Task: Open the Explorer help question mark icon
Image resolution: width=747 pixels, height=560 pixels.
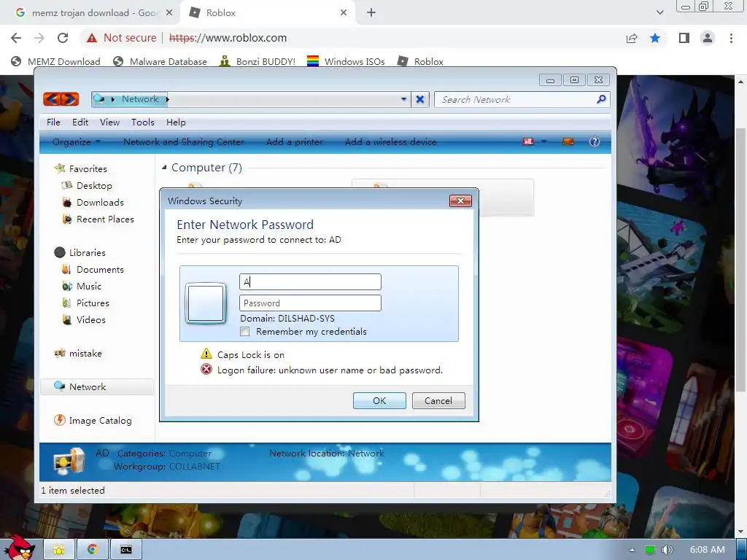Action: [x=594, y=141]
